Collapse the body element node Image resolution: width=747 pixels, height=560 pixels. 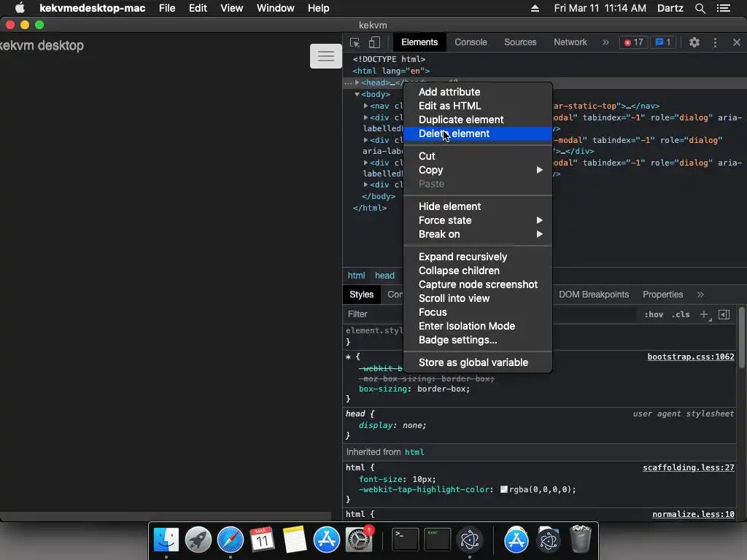click(x=357, y=94)
